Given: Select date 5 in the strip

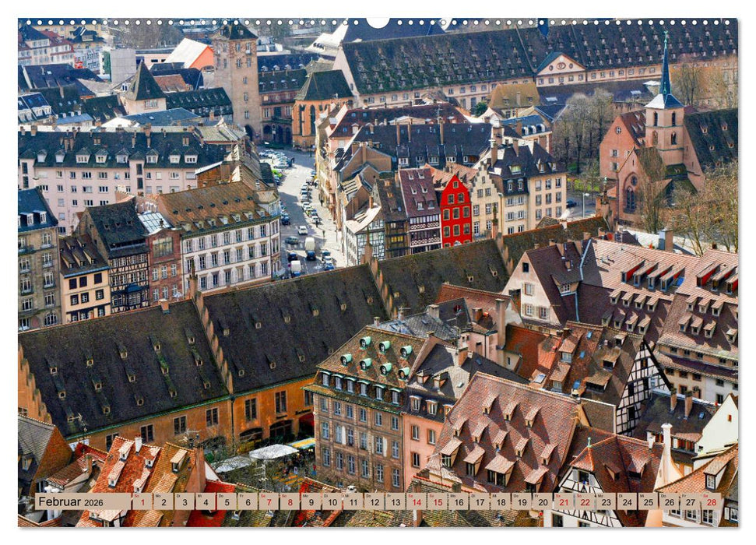Looking at the screenshot, I should click(227, 504).
